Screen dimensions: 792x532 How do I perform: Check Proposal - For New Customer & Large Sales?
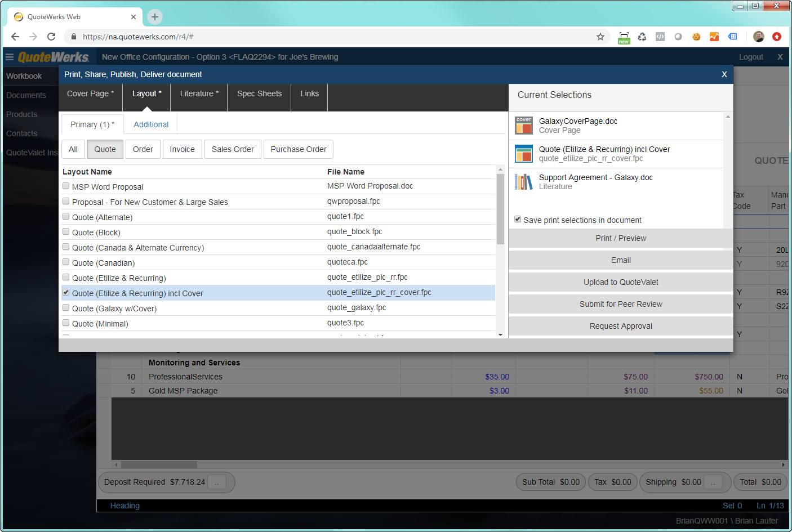click(66, 201)
